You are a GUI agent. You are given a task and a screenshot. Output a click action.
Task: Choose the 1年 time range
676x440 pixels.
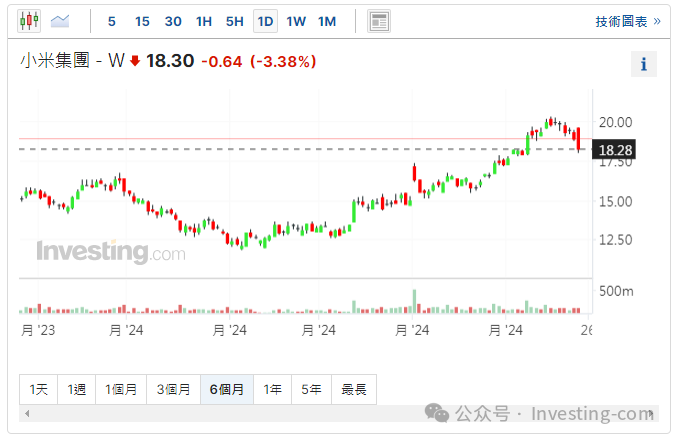coord(272,390)
